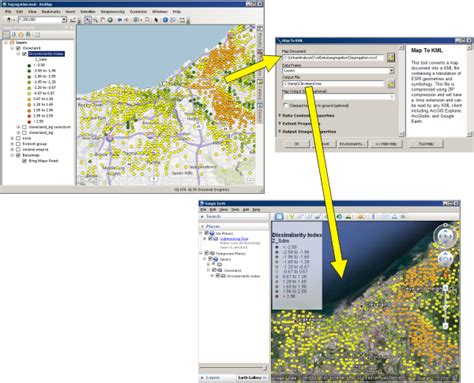Click the ruler icon in Google Earth toolbar
474x383 pixels.
373,217
